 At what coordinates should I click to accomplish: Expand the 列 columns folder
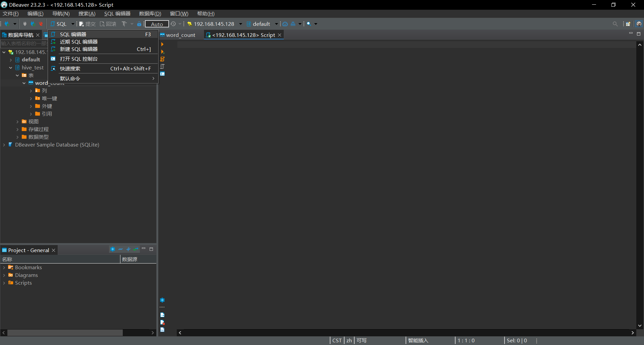31,91
